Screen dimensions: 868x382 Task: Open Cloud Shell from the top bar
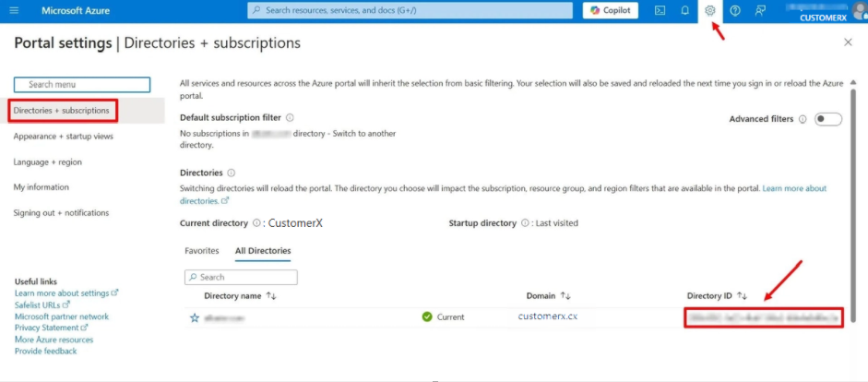[x=660, y=10]
